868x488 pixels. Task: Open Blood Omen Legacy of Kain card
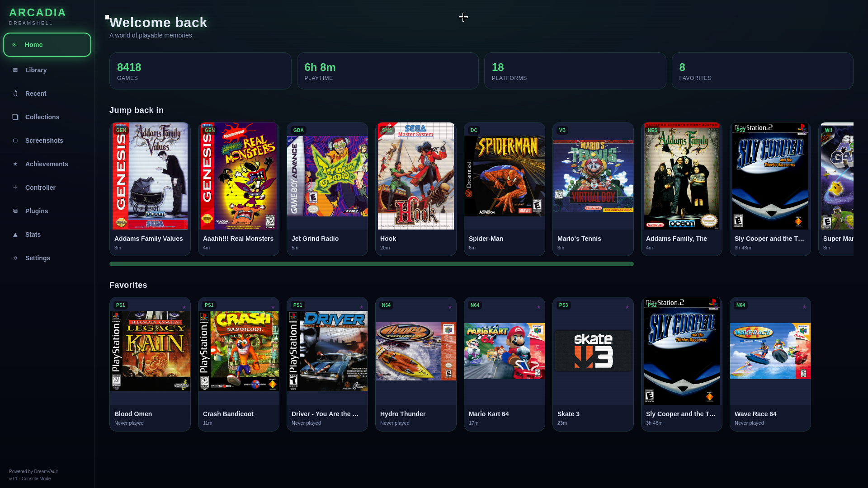click(x=150, y=364)
